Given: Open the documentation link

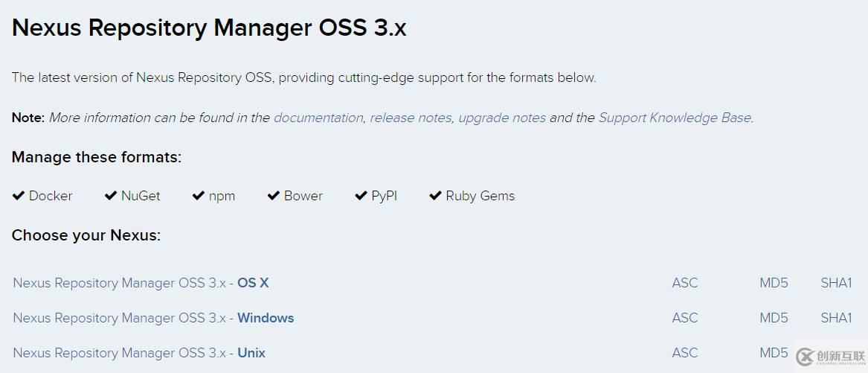Looking at the screenshot, I should click(318, 118).
